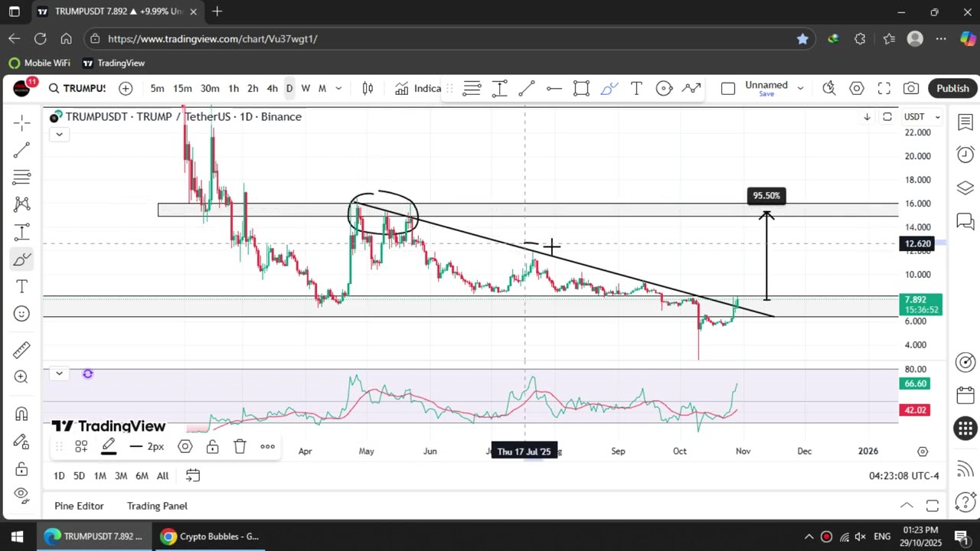
Task: Select the trend line tool in left sidebar
Action: tap(21, 150)
